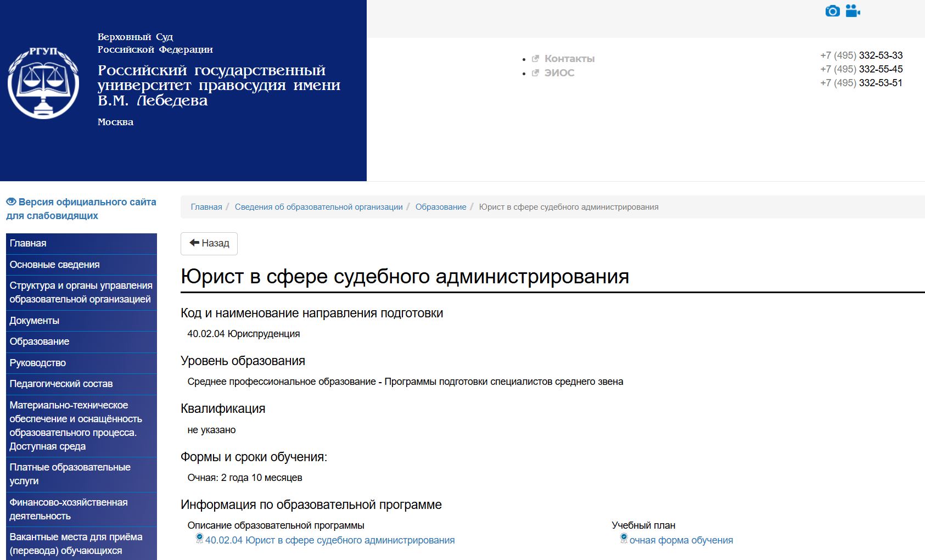Click the page heading Юрист в сфере судебного администрирования
925x560 pixels.
point(405,277)
